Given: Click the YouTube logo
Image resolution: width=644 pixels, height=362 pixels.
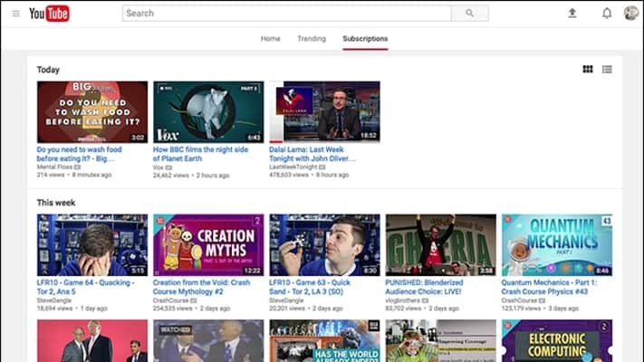Looking at the screenshot, I should click(49, 14).
